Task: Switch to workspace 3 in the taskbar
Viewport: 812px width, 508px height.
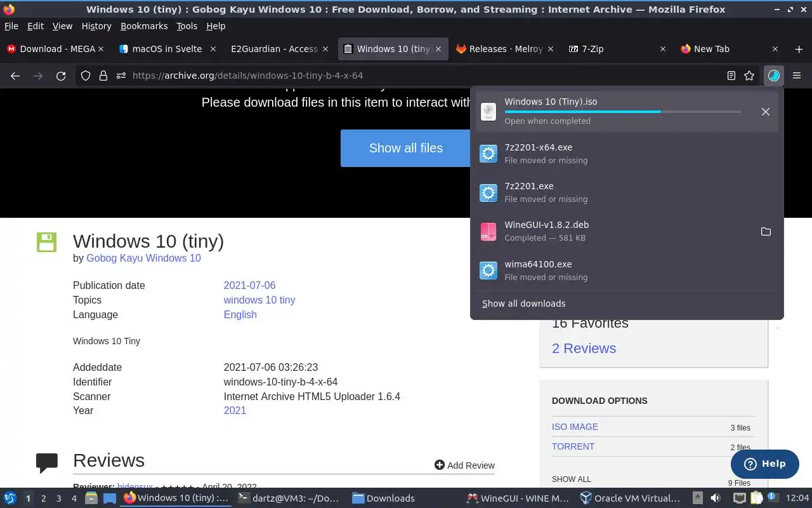Action: click(x=58, y=498)
